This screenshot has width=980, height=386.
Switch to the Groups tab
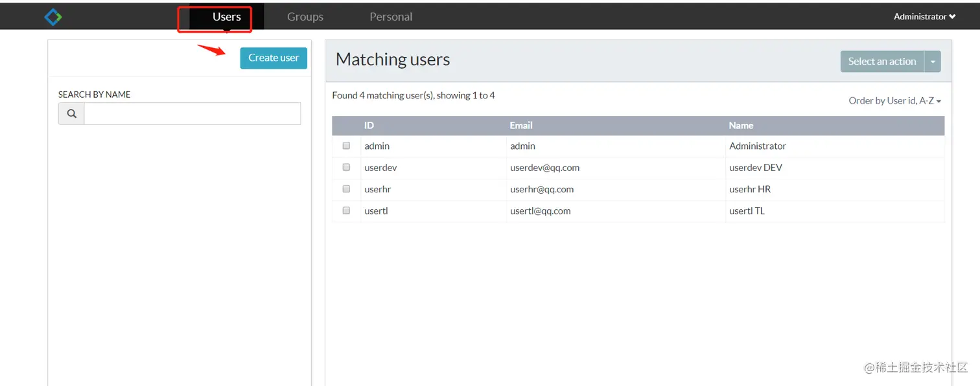[x=305, y=17]
